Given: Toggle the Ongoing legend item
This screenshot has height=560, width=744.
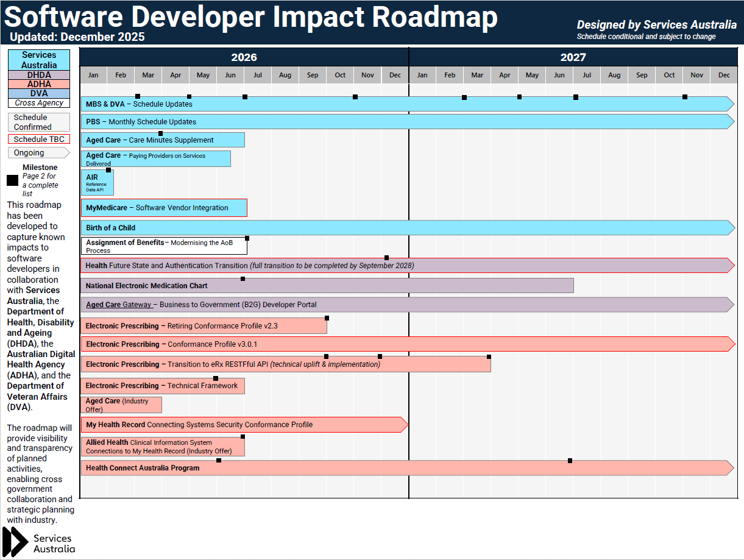Looking at the screenshot, I should tap(38, 152).
